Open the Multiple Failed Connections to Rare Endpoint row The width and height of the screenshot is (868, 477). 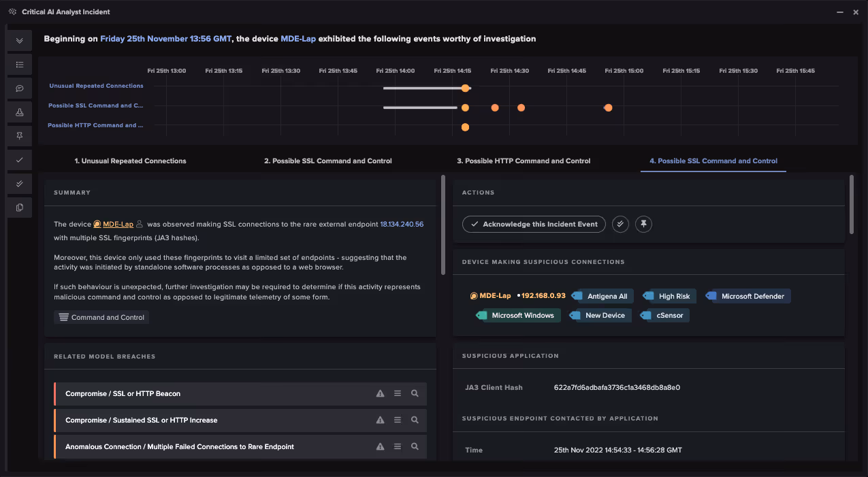click(240, 447)
